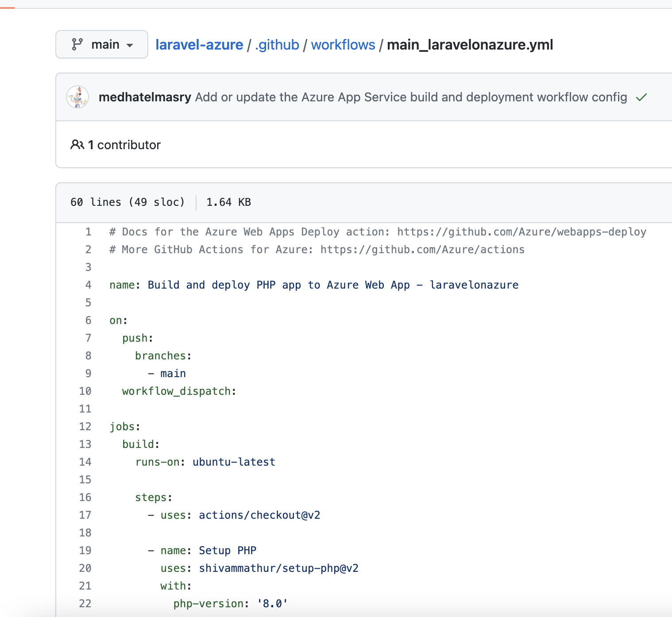This screenshot has width=672, height=617.
Task: Select line number 19
Action: click(85, 551)
